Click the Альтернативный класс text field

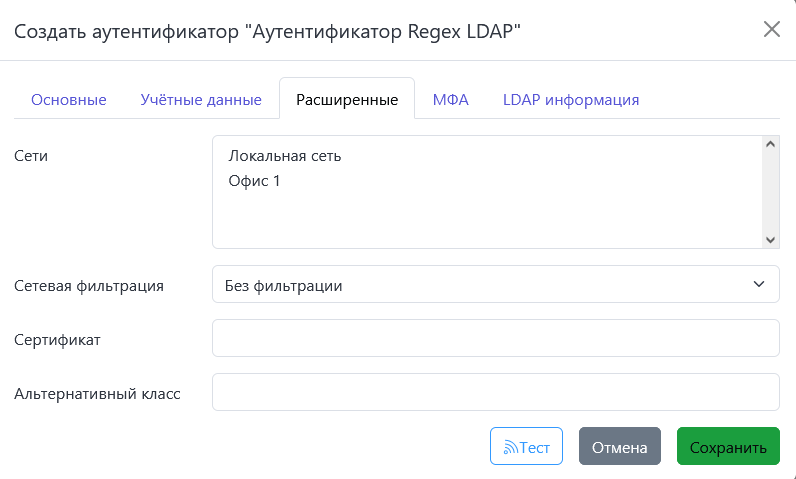tap(495, 392)
